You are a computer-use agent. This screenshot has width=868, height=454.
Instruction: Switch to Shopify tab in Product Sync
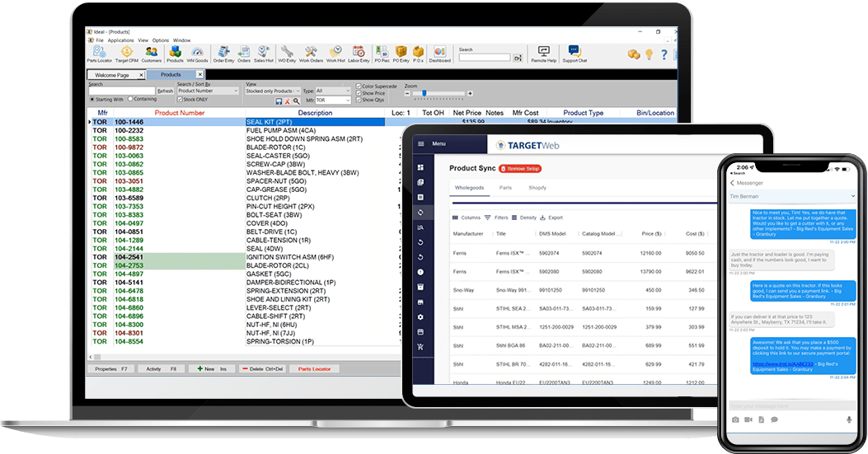click(537, 188)
